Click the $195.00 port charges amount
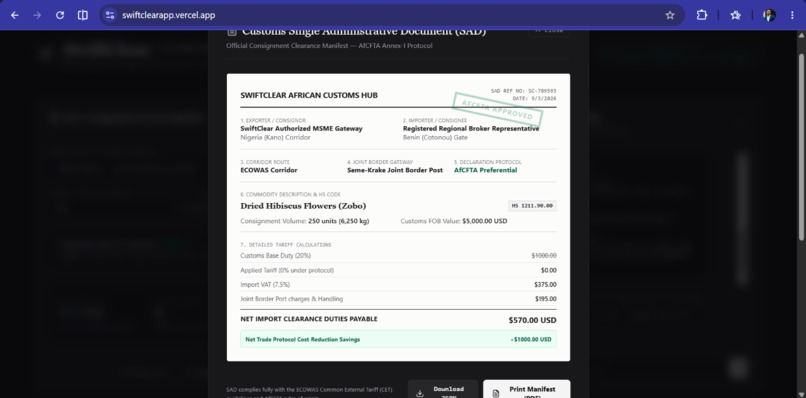The image size is (806, 398). (545, 299)
